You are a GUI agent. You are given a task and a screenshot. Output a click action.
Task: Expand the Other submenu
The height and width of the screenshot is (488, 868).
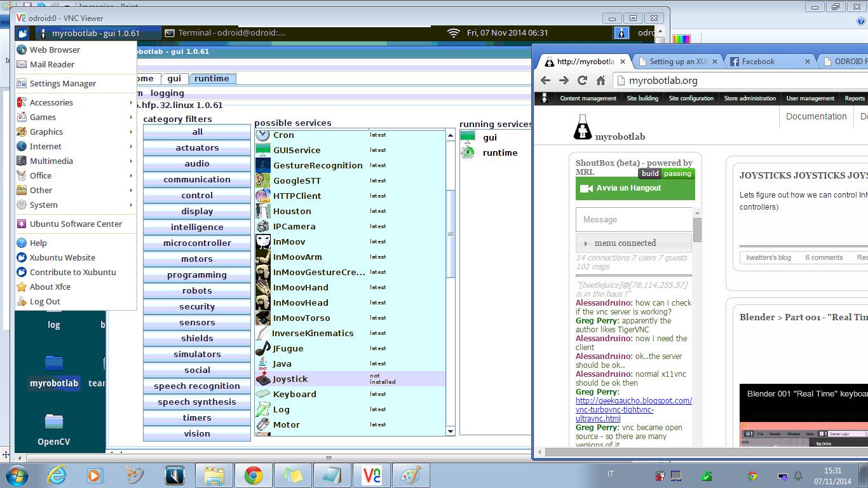point(76,190)
